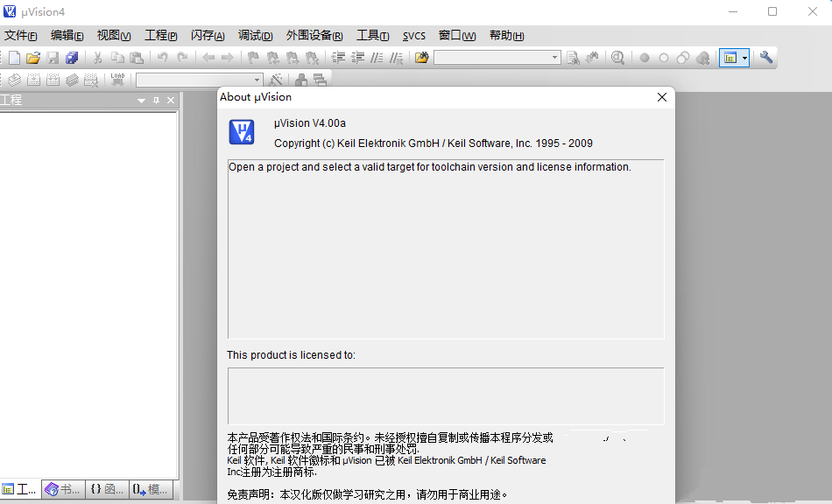832x504 pixels.
Task: Uncomment selection toolbar icon
Action: point(397,58)
